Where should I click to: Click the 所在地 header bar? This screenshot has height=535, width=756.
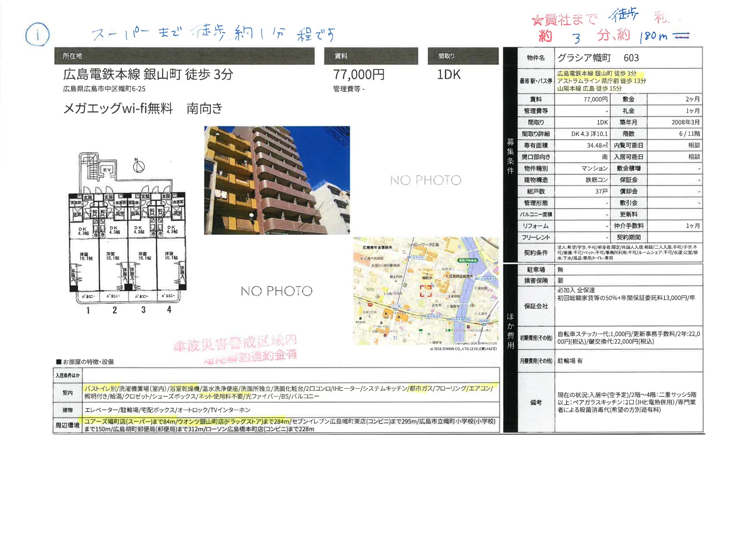(184, 56)
